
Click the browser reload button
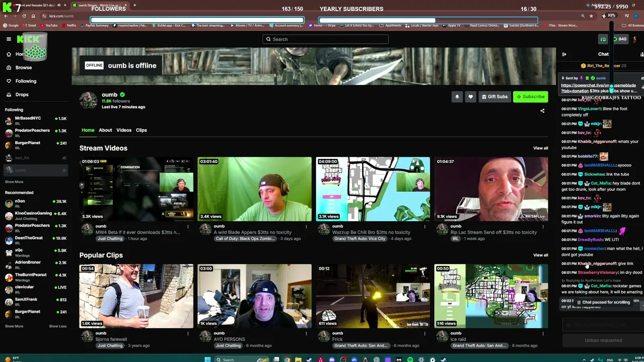pyautogui.click(x=24, y=16)
